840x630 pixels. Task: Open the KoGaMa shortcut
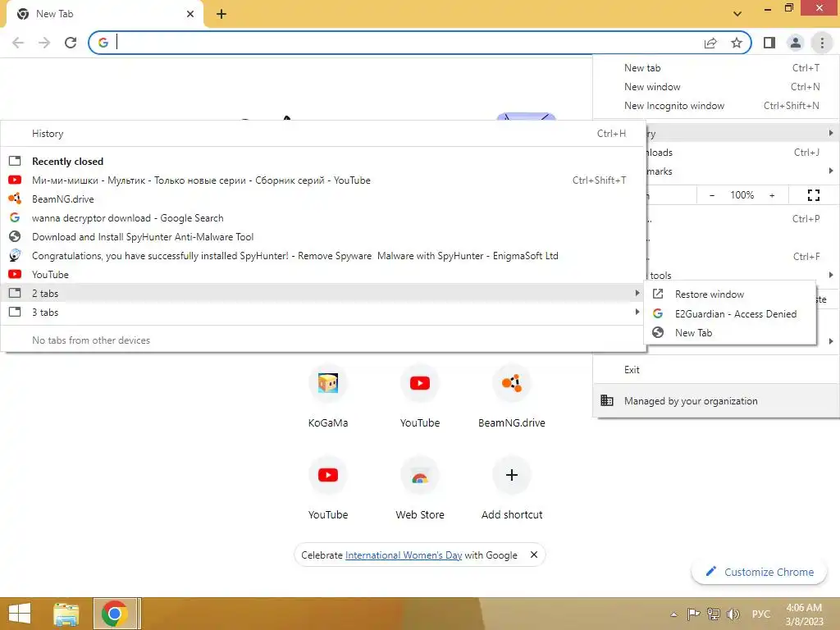point(328,396)
